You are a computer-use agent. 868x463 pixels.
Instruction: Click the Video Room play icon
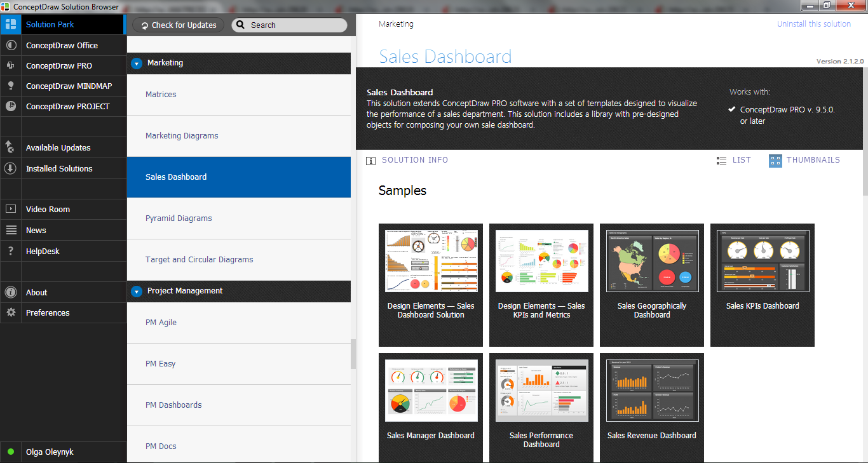point(10,209)
